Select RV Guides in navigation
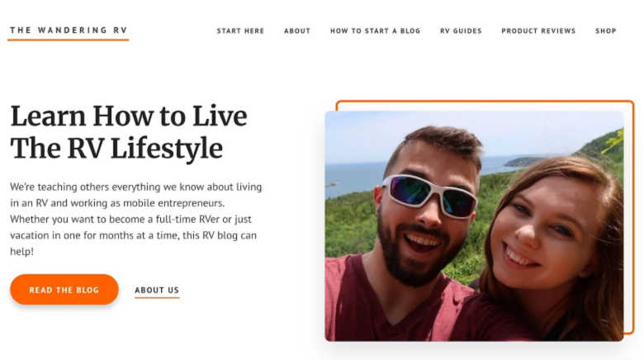Viewport: 644px width, 360px height. click(x=461, y=31)
